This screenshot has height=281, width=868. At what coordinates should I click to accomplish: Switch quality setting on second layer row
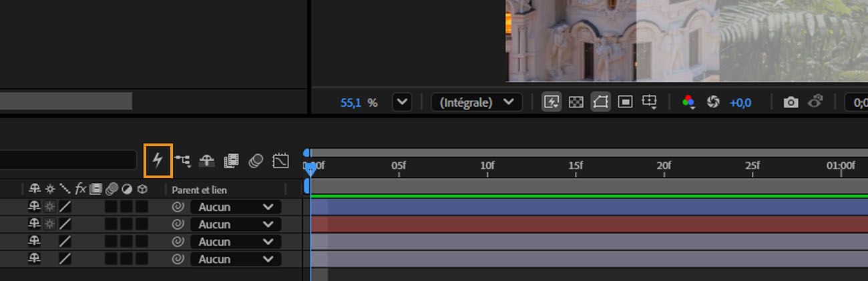coord(65,224)
